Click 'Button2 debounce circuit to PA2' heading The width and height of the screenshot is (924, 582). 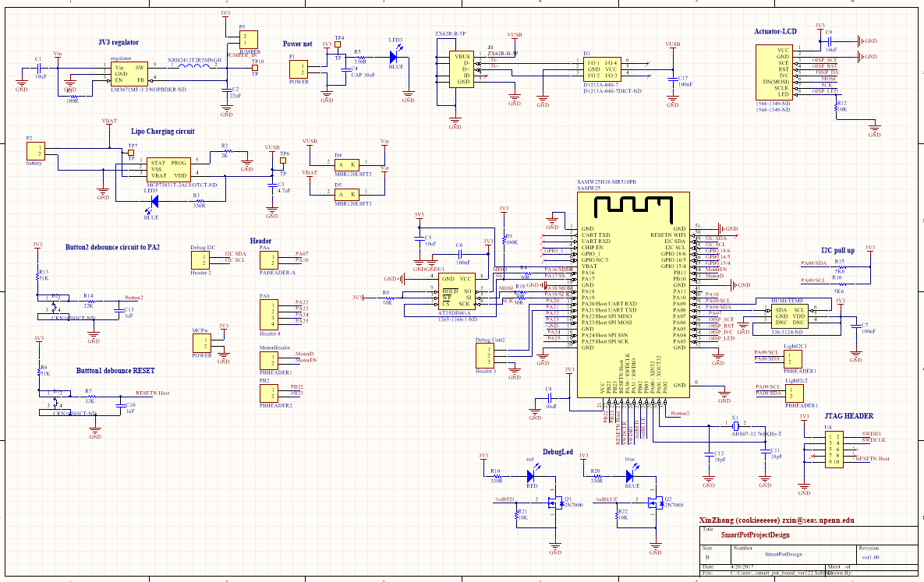tap(112, 247)
